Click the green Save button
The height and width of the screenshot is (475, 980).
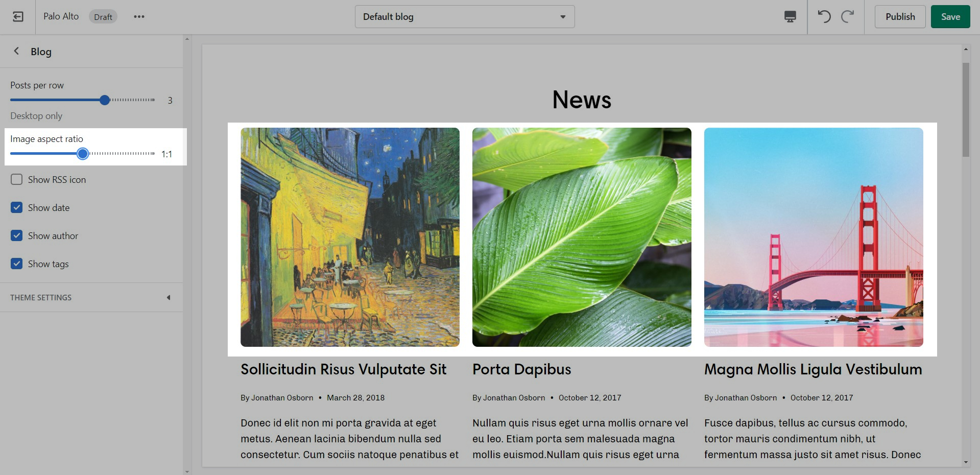point(950,17)
